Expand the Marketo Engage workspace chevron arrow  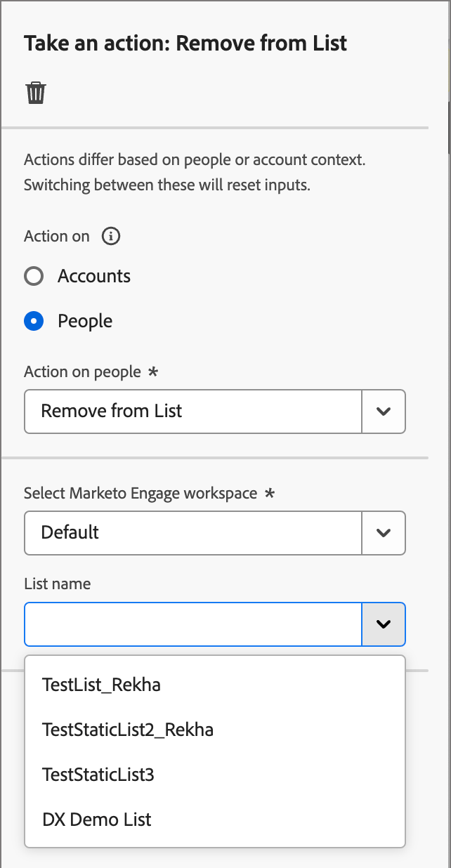click(x=383, y=532)
